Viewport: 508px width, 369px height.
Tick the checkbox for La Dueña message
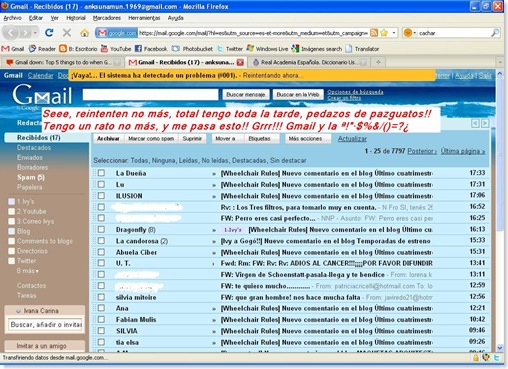click(101, 173)
